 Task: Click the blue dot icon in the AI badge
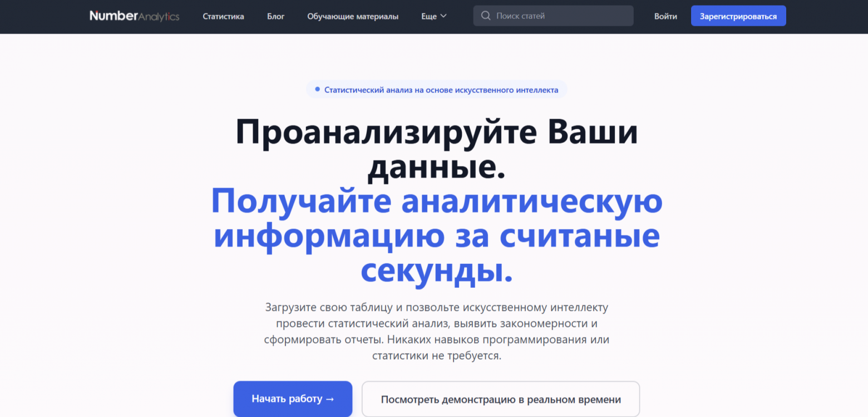(317, 89)
